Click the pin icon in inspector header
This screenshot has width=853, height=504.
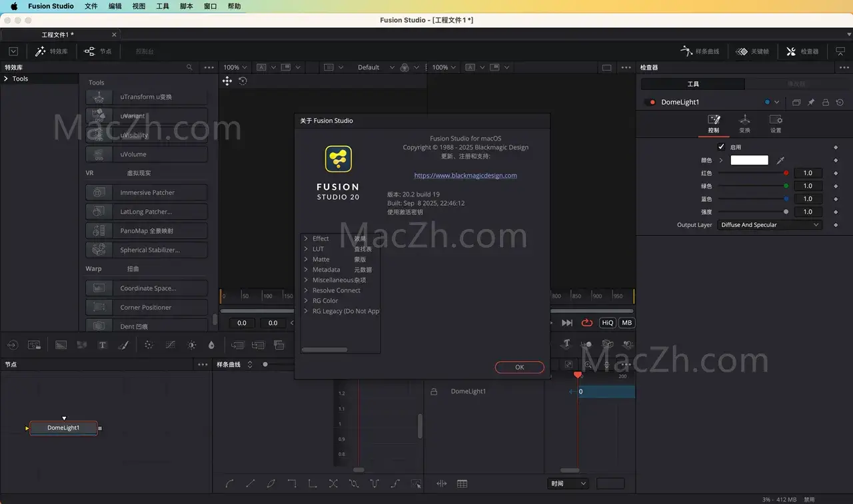(811, 103)
